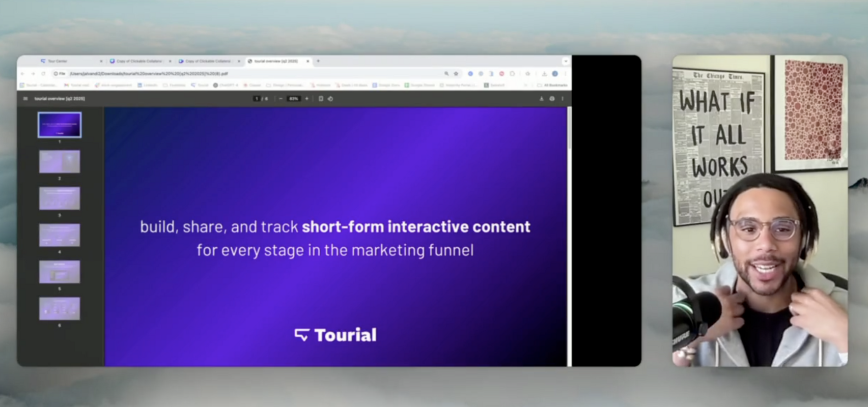Select page 1 thumbnail
This screenshot has width=868, height=407.
click(x=60, y=125)
